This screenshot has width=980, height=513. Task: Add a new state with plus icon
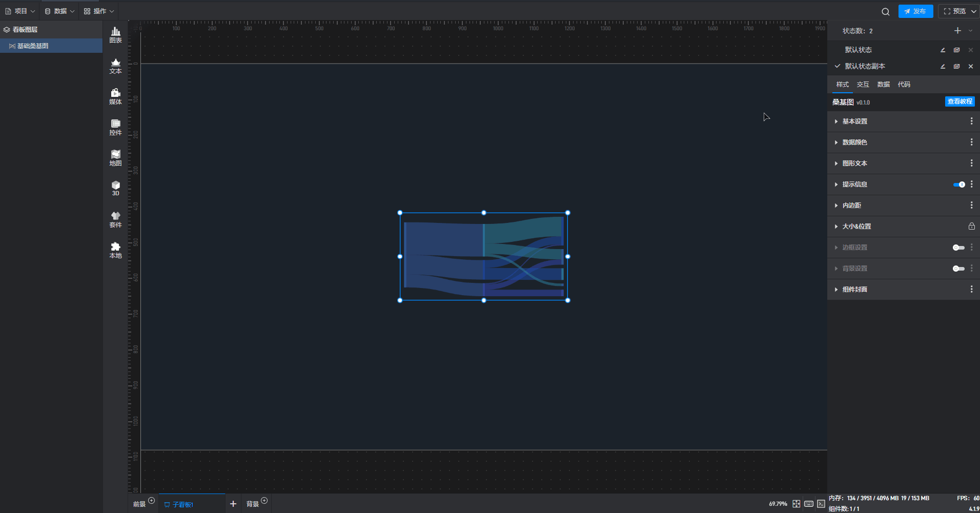957,31
